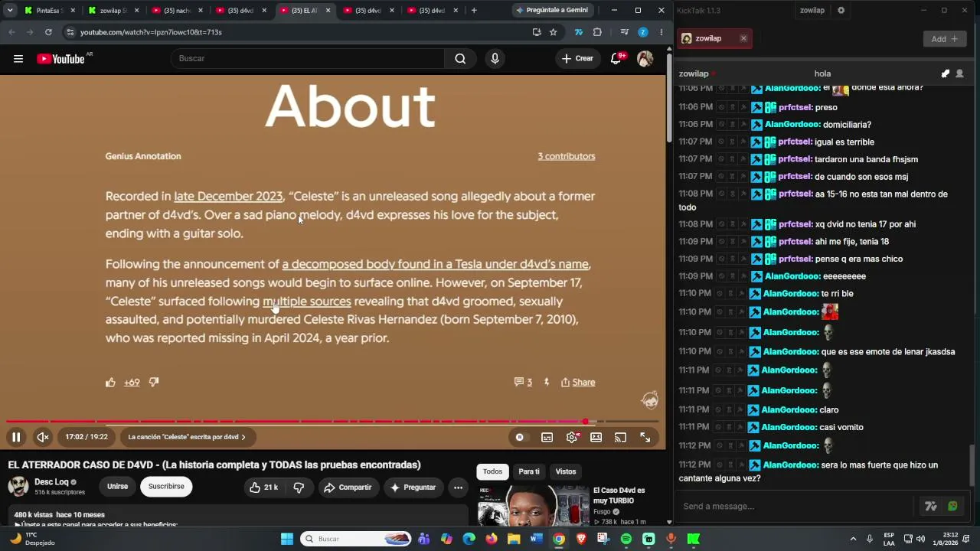Open video player settings gear
The image size is (980, 551).
(x=572, y=437)
